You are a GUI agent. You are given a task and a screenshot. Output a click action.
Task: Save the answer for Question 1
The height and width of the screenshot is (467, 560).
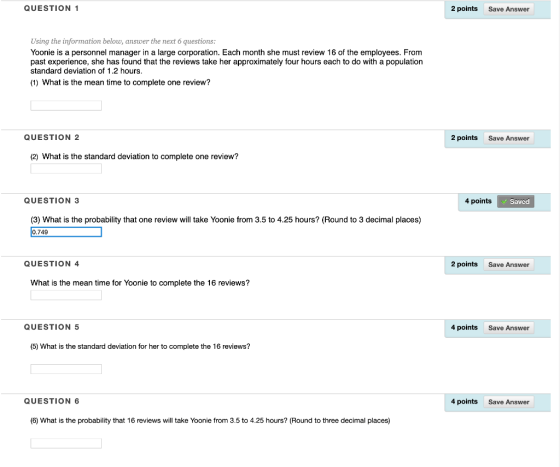tap(509, 9)
